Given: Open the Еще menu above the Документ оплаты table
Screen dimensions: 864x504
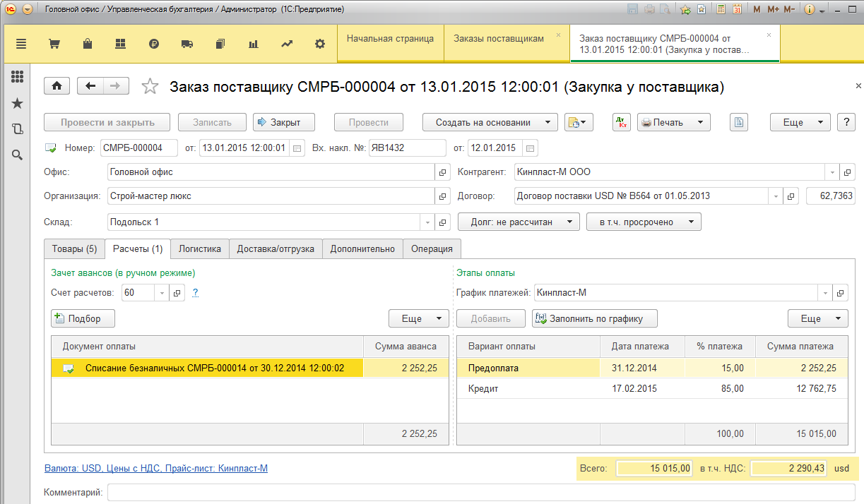Looking at the screenshot, I should [x=419, y=319].
